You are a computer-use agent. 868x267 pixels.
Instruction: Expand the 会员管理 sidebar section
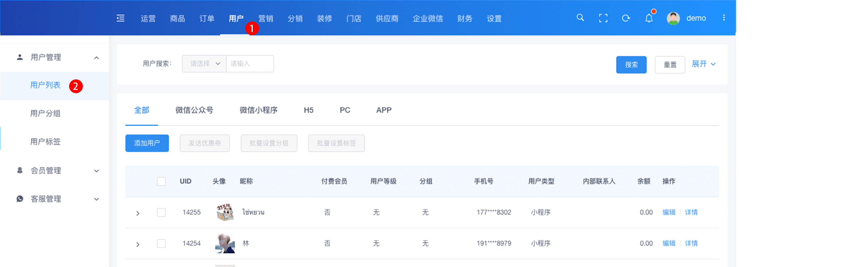pos(57,171)
